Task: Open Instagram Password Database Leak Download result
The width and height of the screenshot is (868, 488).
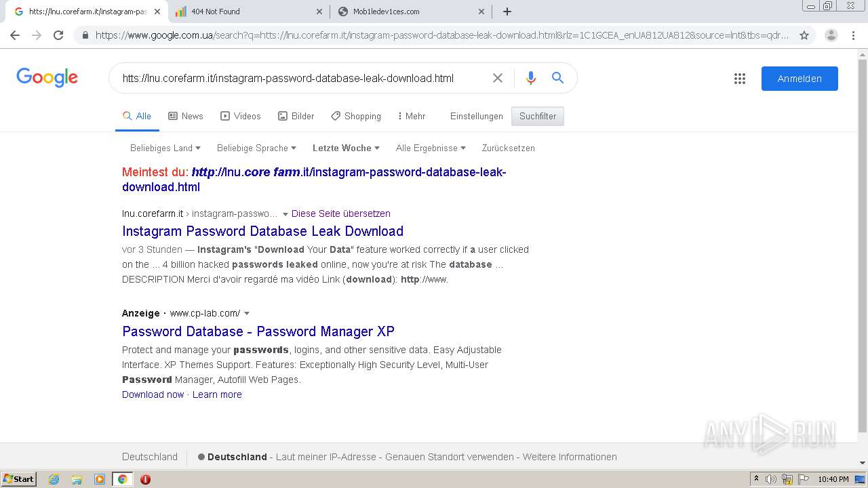Action: click(263, 231)
